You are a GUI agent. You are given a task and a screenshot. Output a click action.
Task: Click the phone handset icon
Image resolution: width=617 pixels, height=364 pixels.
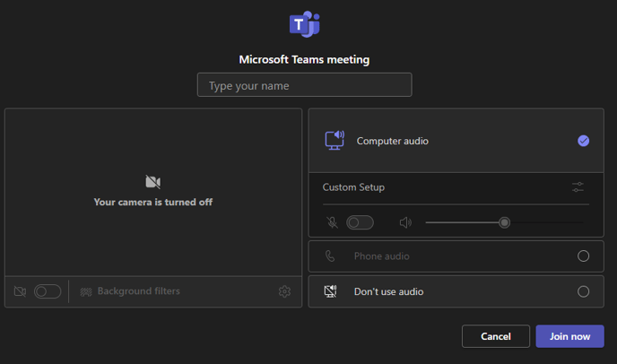coord(330,256)
